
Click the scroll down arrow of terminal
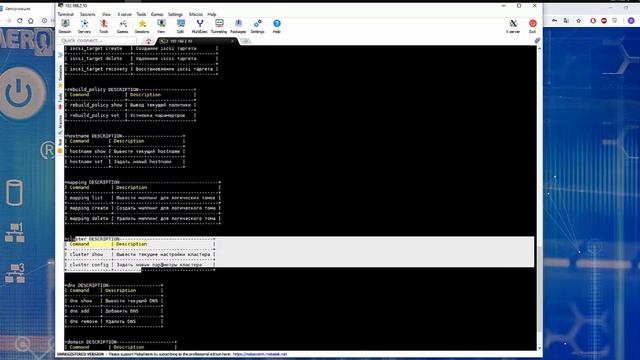pyautogui.click(x=540, y=348)
